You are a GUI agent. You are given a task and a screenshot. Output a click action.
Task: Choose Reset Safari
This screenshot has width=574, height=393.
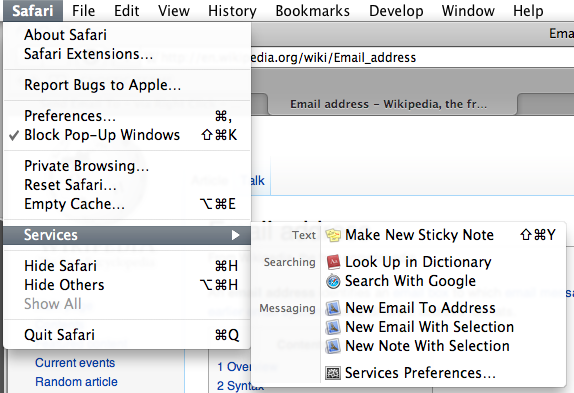coord(127,185)
